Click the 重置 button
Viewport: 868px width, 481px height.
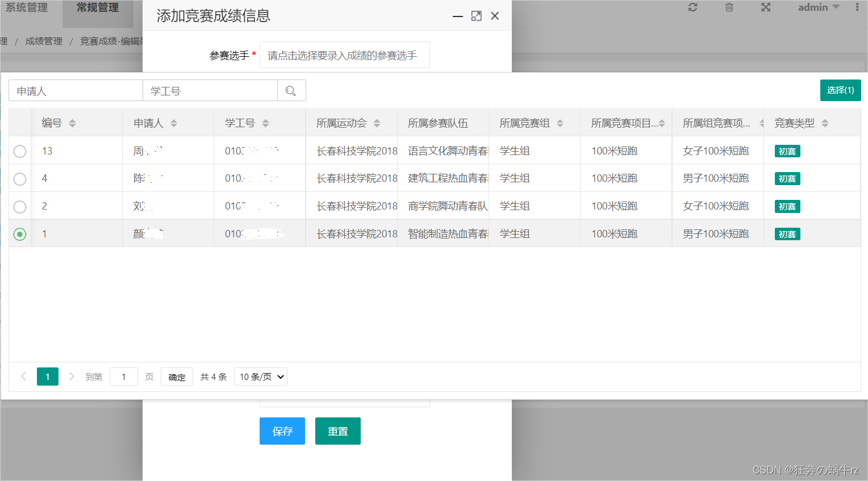(x=338, y=431)
